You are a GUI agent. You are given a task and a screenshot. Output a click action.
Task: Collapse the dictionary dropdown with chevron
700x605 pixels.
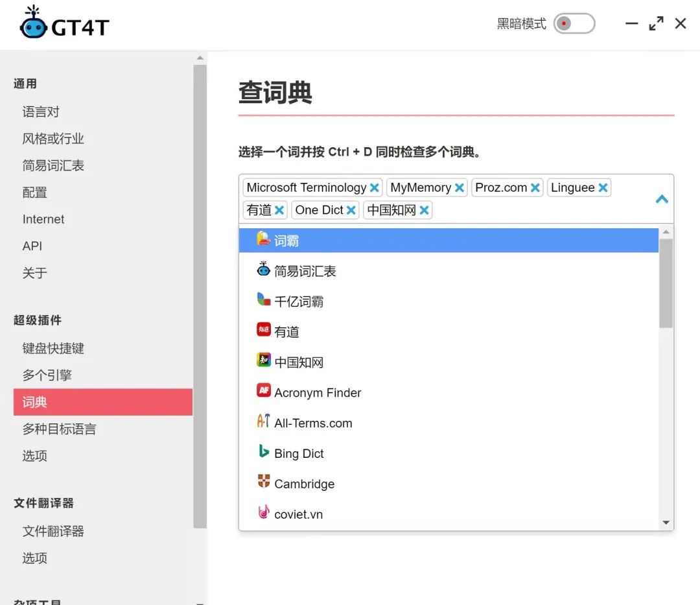(662, 198)
